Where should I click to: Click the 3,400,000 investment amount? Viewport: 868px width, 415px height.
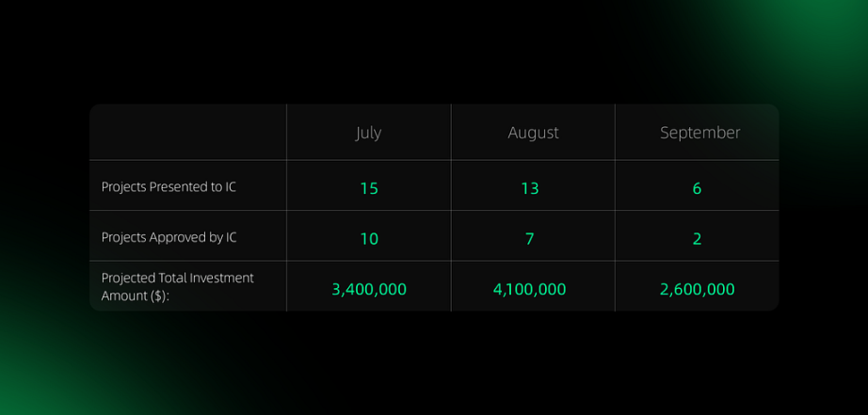[x=369, y=290]
